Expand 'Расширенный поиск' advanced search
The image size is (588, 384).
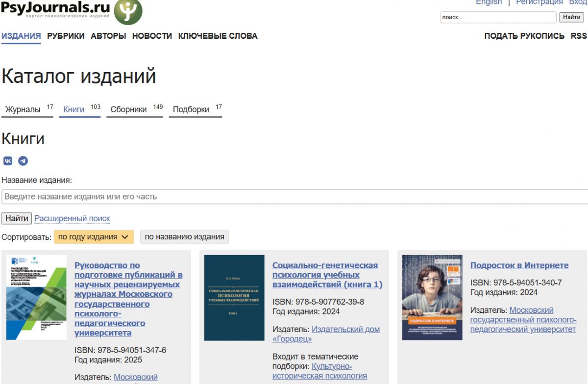tap(72, 218)
